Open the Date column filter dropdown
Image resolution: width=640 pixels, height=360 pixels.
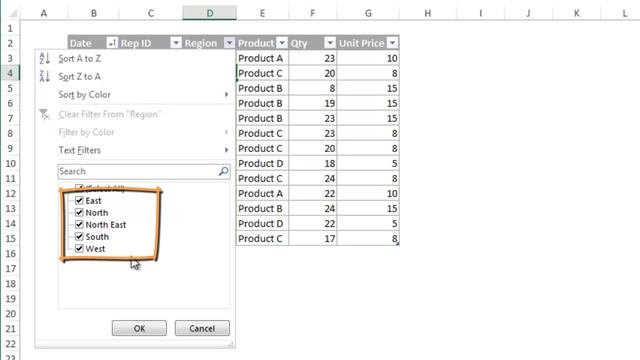pyautogui.click(x=112, y=43)
